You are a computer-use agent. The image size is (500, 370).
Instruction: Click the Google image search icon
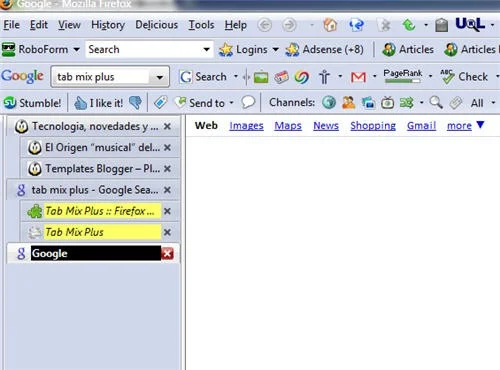tap(261, 77)
